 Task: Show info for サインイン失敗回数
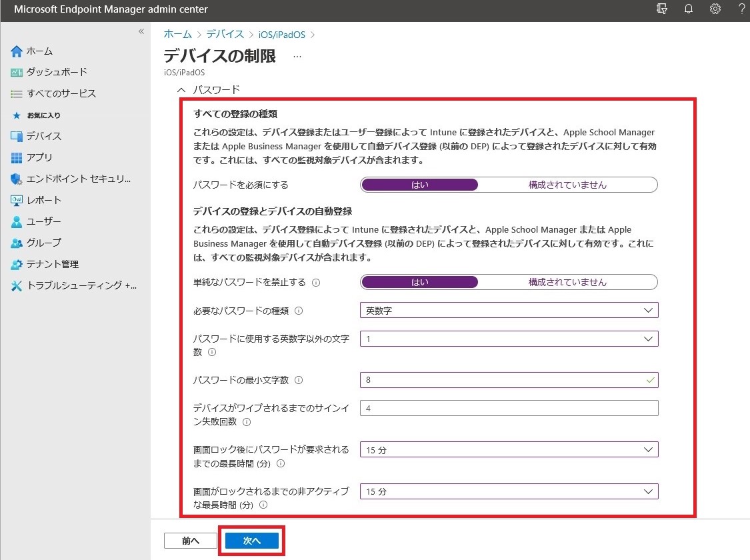coord(246,422)
